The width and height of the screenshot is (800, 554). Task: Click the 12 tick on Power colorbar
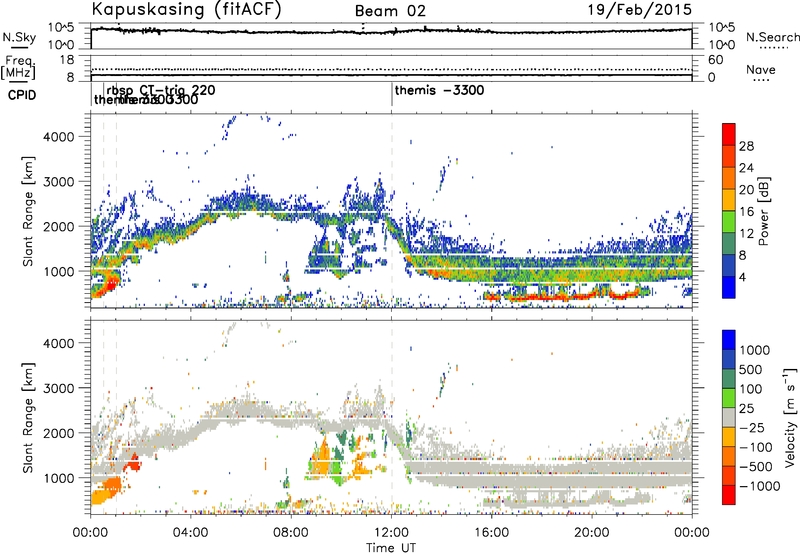pos(746,234)
